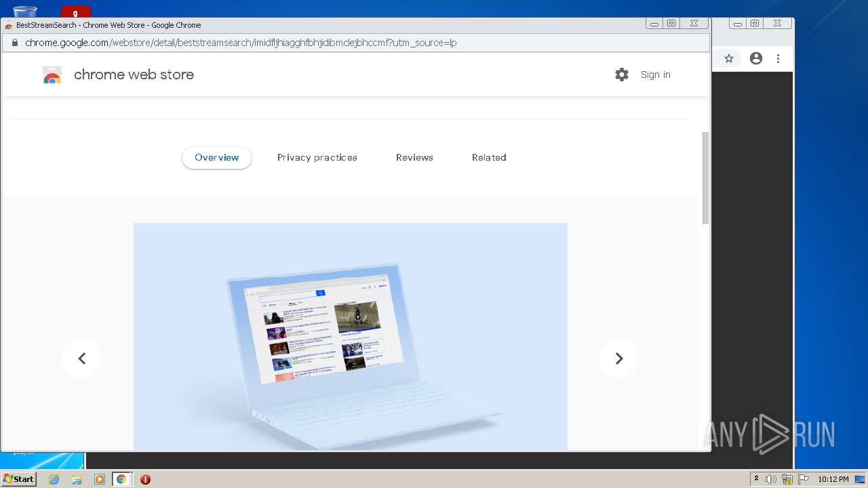Open Start menu
Viewport: 868px width, 488px height.
[18, 479]
